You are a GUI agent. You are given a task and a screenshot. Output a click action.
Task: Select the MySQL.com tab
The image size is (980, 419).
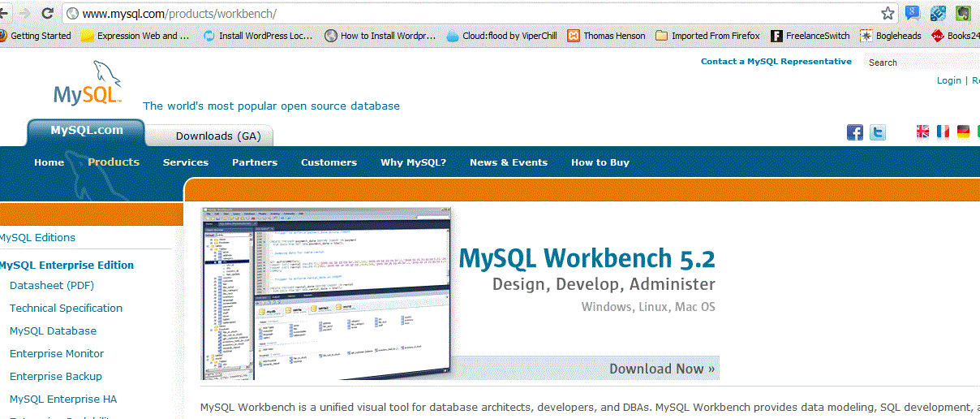[86, 132]
